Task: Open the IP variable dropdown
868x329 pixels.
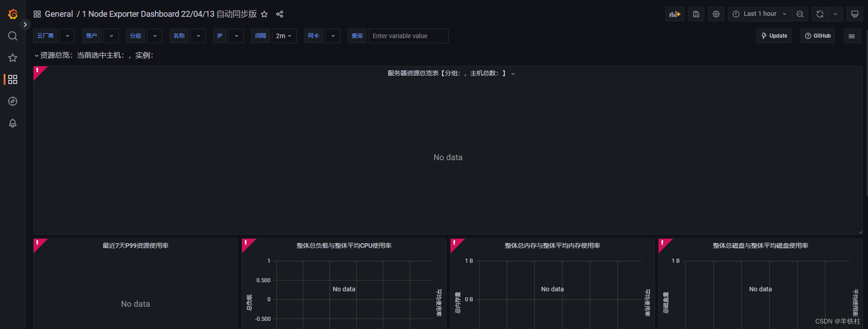Action: [x=237, y=36]
